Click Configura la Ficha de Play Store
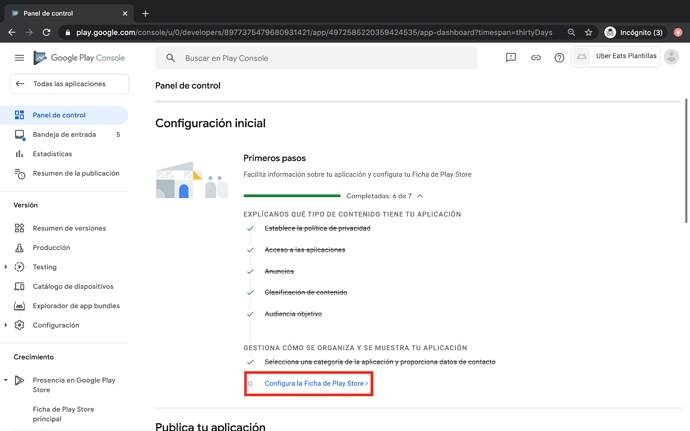This screenshot has height=431, width=690. click(315, 383)
